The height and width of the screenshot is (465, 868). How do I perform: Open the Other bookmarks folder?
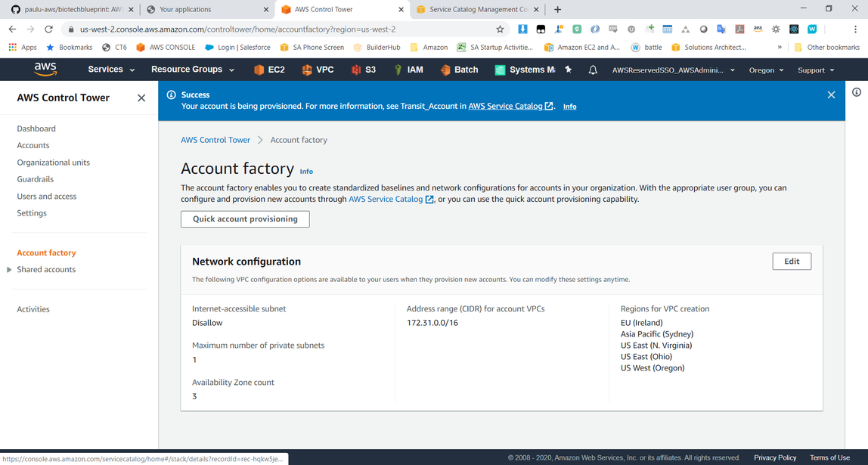[x=827, y=47]
